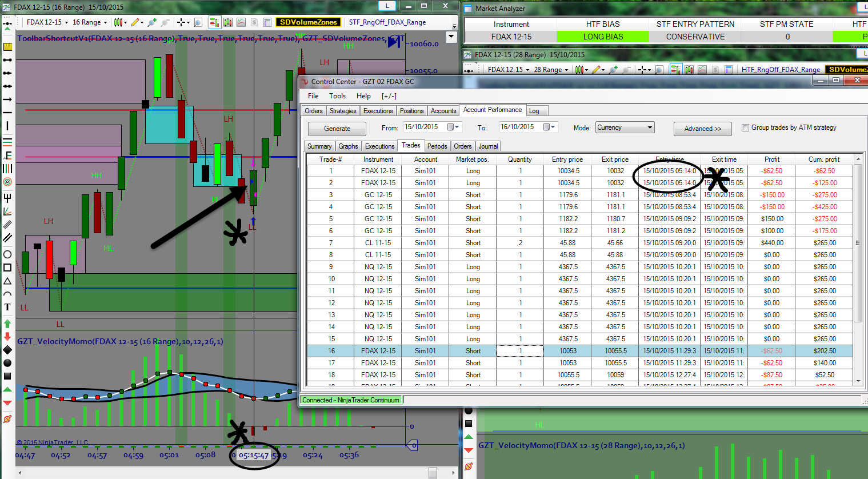
Task: Select the Gann fan drawing tool
Action: [7, 211]
